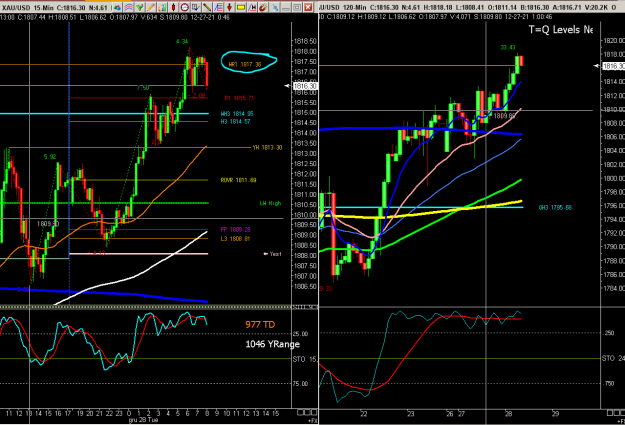Click the rightmost small square box under 15-Min chart
The width and height of the screenshot is (625, 425).
coord(314,412)
